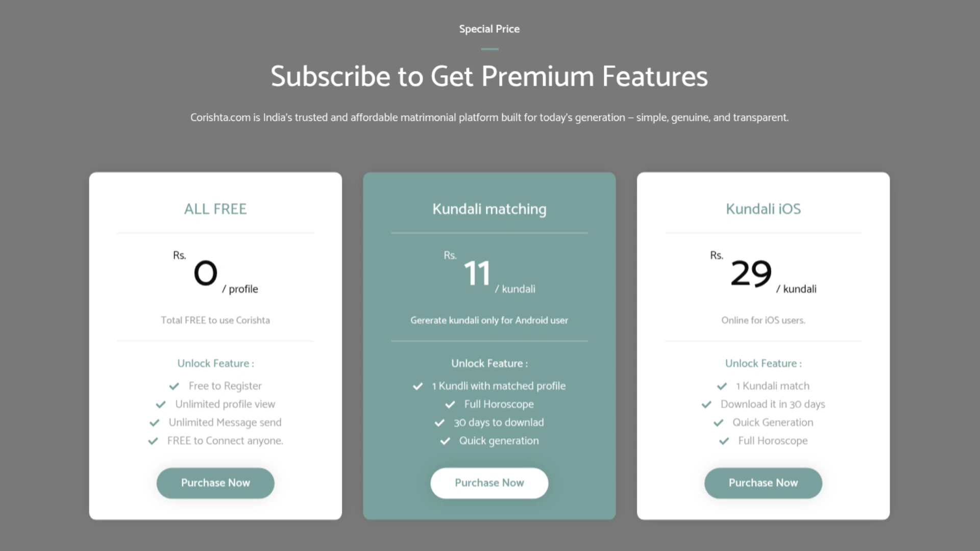Select the Kundali iOS plan heading
This screenshot has width=980, height=551.
pyautogui.click(x=763, y=209)
